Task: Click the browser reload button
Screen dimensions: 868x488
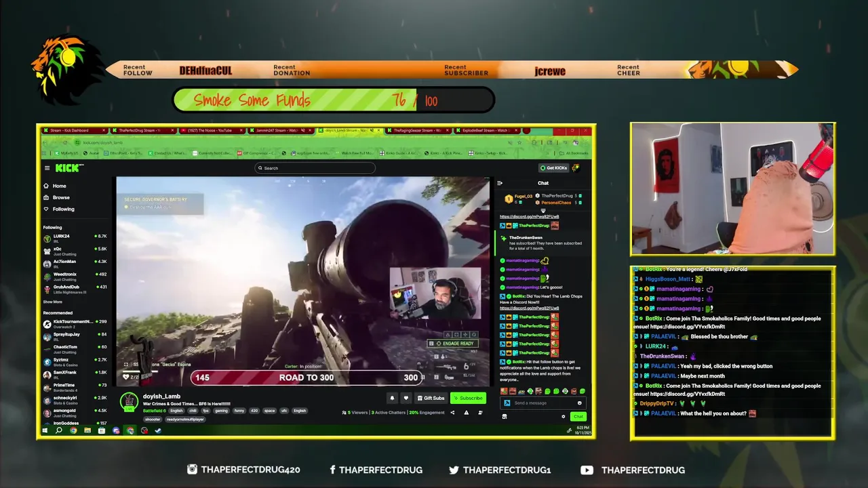Action: tap(66, 142)
